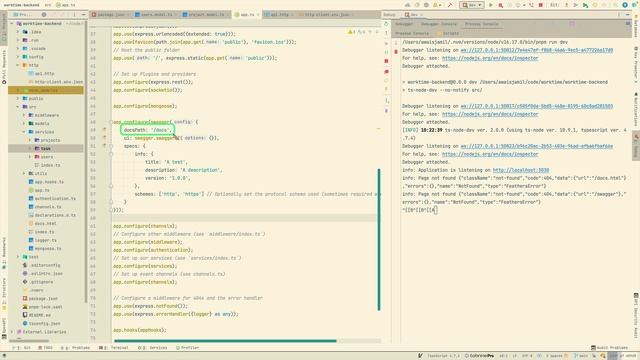Expand the middleware folder
Viewport: 640px width, 360px height.
pos(24,115)
